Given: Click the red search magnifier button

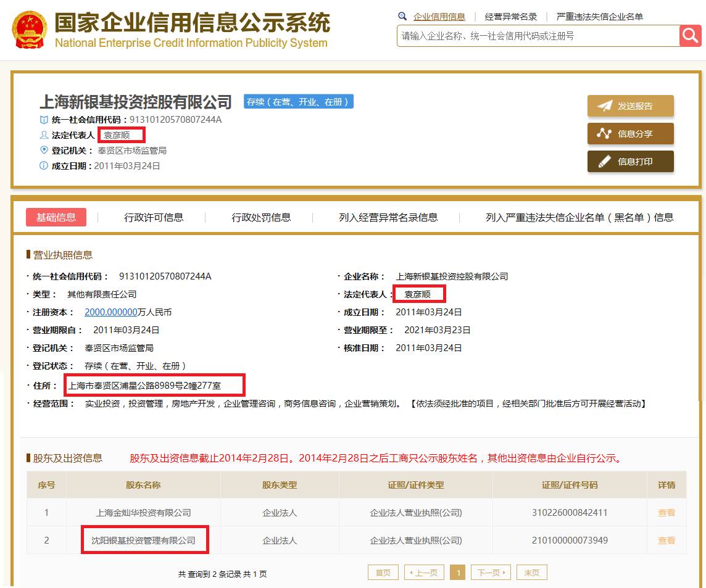Looking at the screenshot, I should pyautogui.click(x=690, y=36).
